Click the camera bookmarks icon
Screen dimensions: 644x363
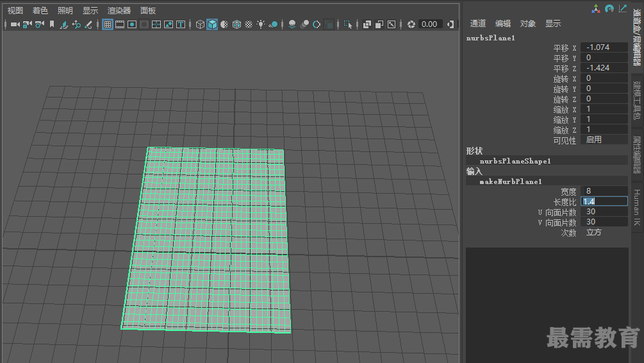click(x=52, y=24)
